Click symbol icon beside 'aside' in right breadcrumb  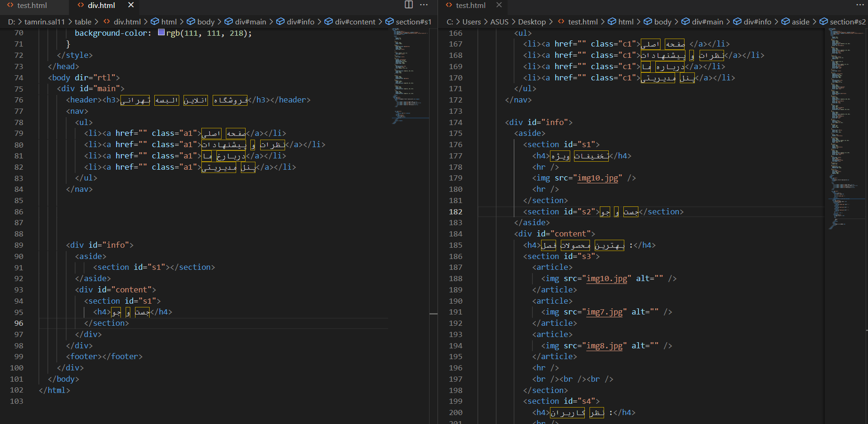[786, 22]
